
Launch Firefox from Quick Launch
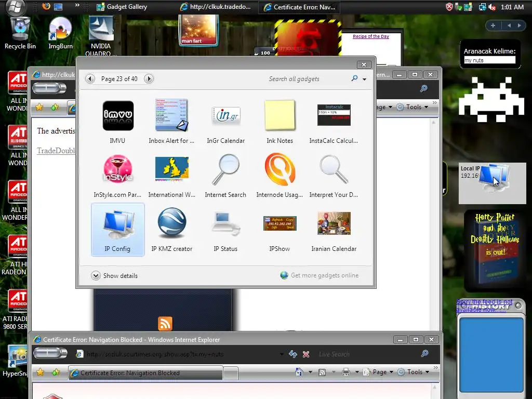46,6
